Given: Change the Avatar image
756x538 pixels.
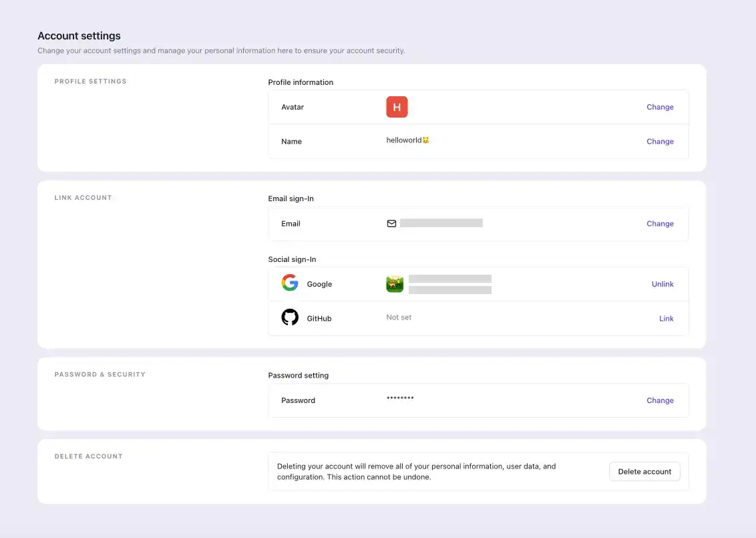Looking at the screenshot, I should point(660,107).
